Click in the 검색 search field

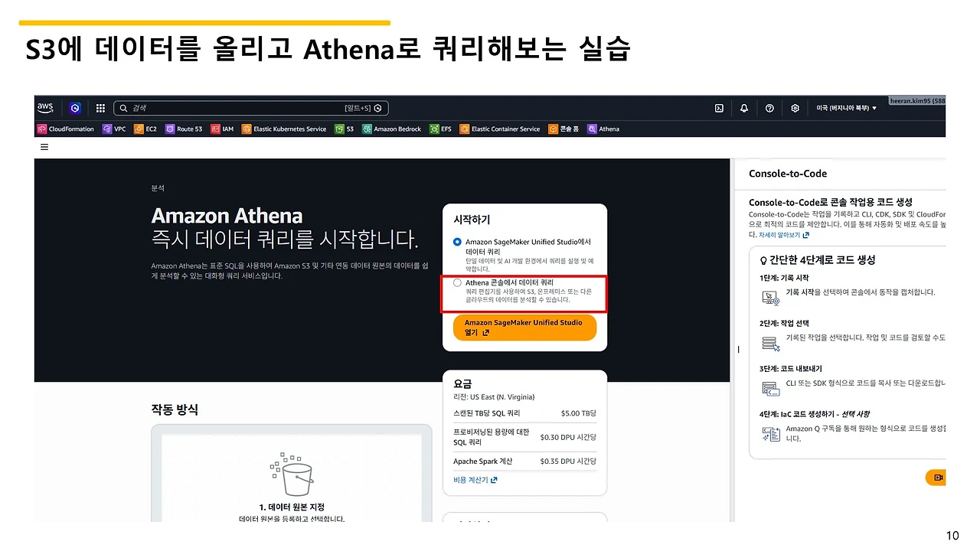pyautogui.click(x=253, y=108)
